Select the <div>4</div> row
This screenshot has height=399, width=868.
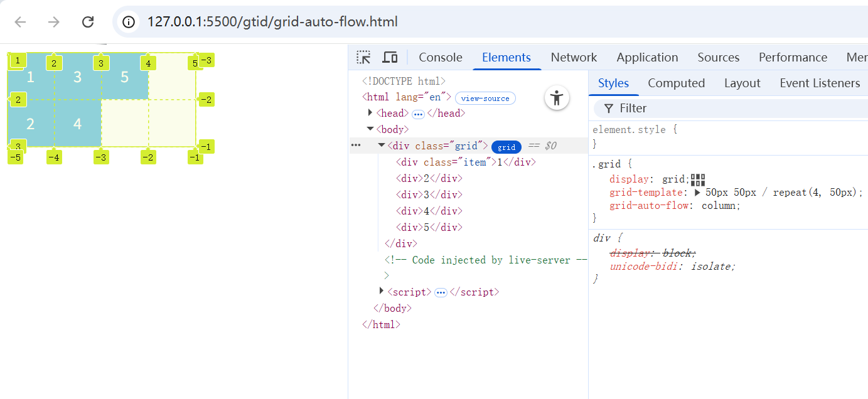pyautogui.click(x=429, y=211)
